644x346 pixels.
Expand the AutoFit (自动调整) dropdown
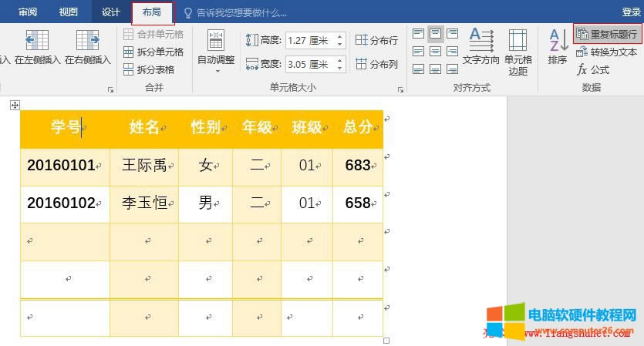[x=216, y=71]
